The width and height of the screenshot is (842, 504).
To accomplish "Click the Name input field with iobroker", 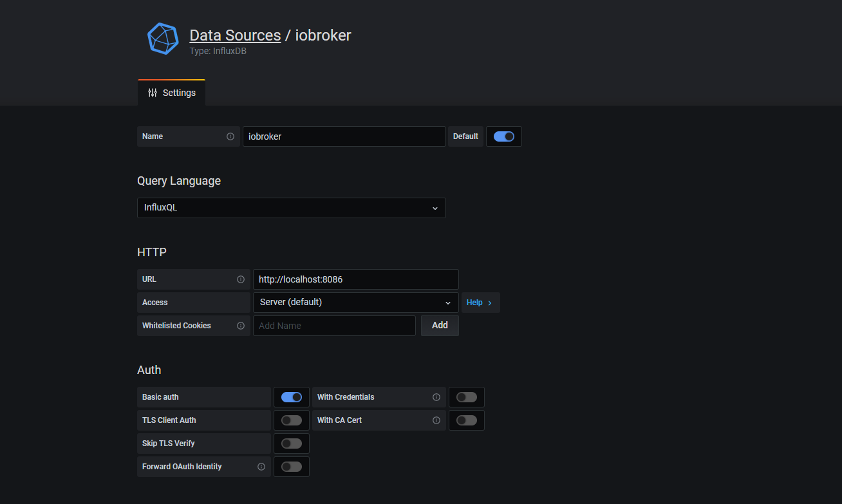I will tap(344, 136).
